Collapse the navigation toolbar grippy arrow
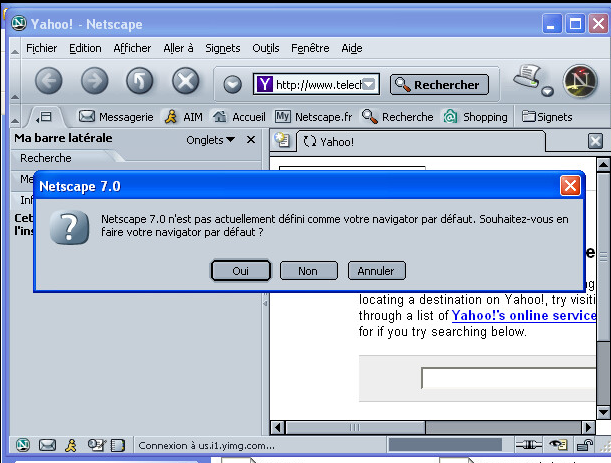Image resolution: width=611 pixels, height=463 pixels. (x=15, y=96)
